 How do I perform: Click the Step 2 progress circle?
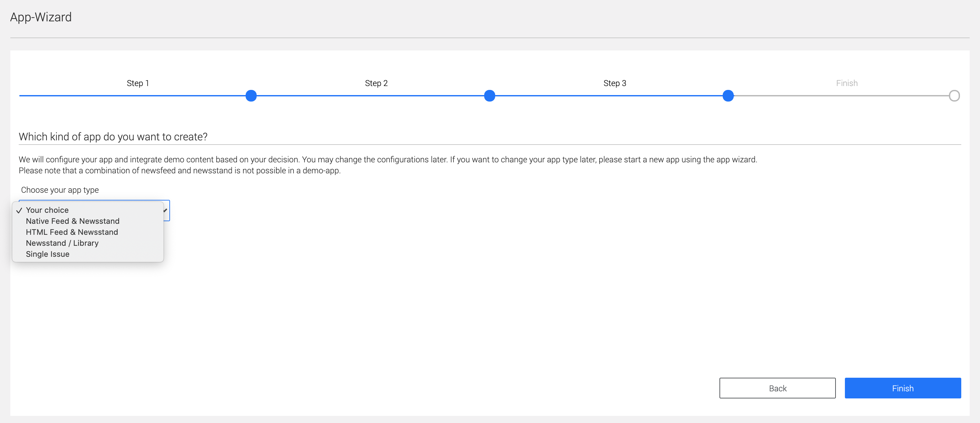pos(490,96)
